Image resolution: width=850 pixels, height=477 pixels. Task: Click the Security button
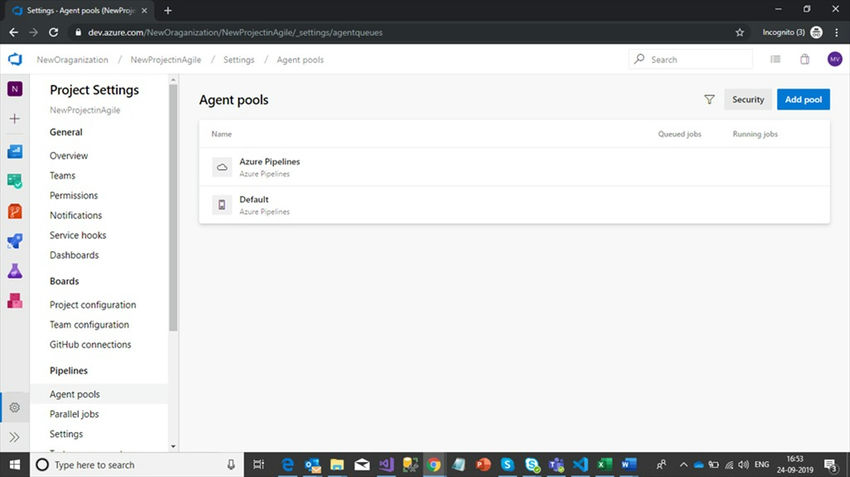tap(748, 99)
